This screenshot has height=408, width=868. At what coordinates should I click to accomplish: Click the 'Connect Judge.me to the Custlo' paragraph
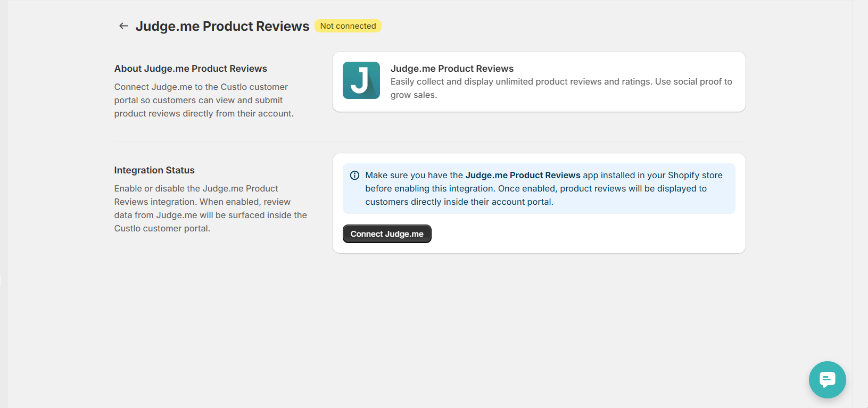[x=204, y=100]
